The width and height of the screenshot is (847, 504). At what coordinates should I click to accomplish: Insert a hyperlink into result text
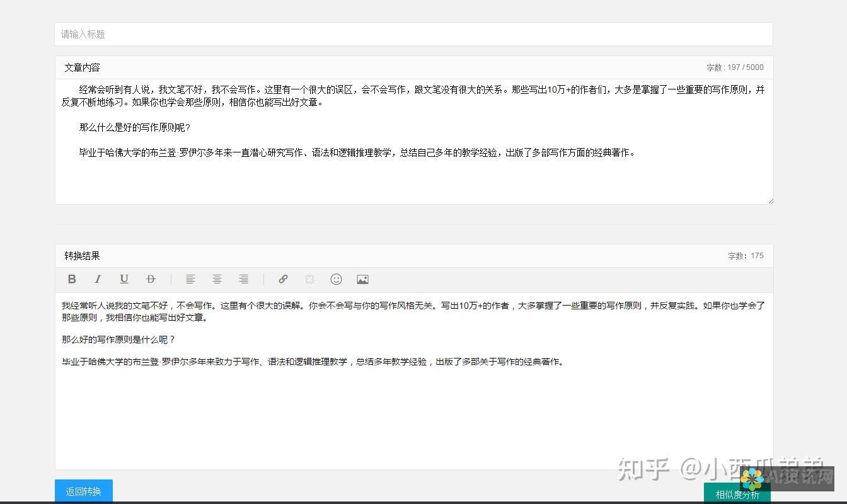(x=284, y=279)
